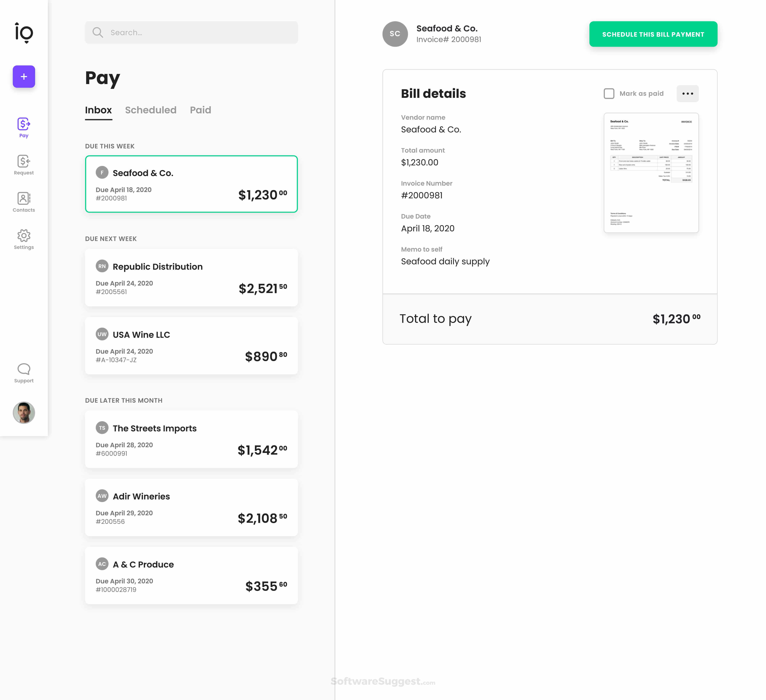Click the user profile avatar

[x=24, y=412]
